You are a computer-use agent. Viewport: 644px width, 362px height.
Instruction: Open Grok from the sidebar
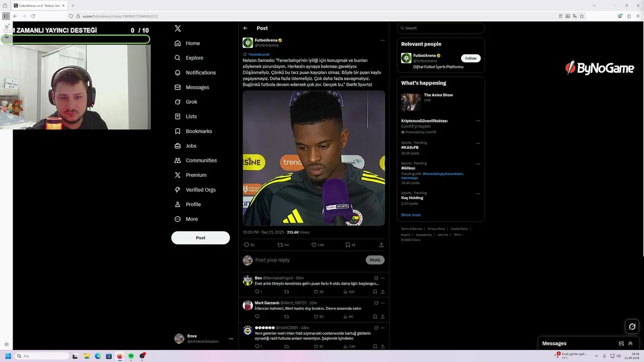click(x=186, y=102)
